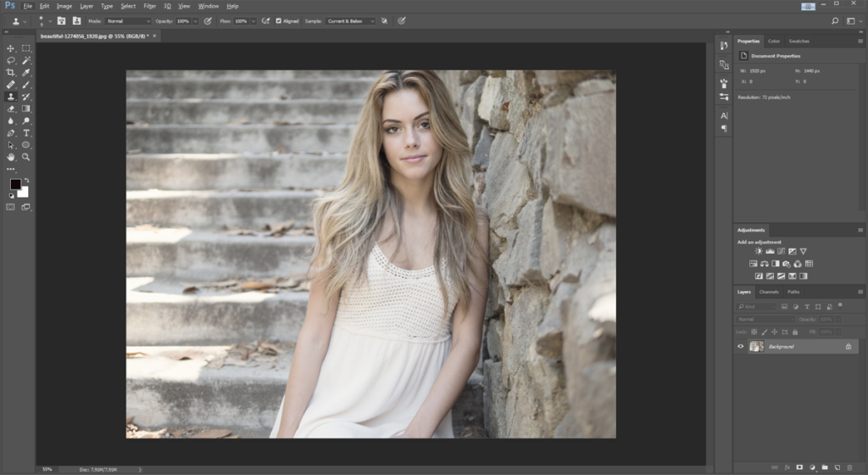
Task: Click the Background layer thumbnail
Action: [x=756, y=346]
